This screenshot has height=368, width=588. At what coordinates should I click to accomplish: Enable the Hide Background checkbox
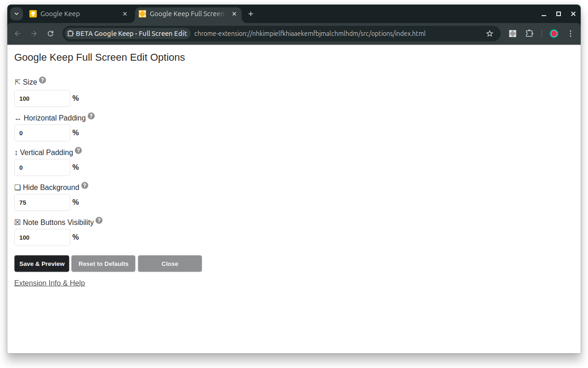tap(17, 187)
